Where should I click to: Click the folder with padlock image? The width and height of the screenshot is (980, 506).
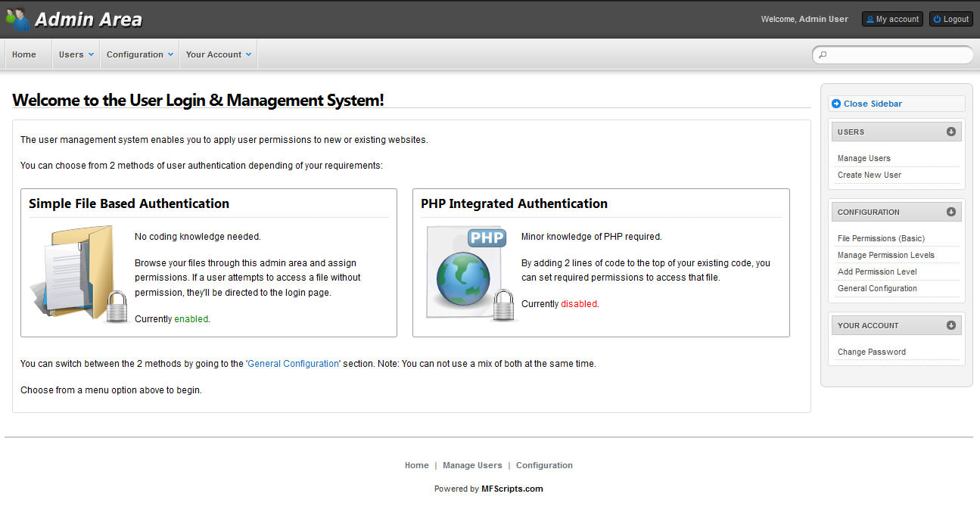point(78,274)
